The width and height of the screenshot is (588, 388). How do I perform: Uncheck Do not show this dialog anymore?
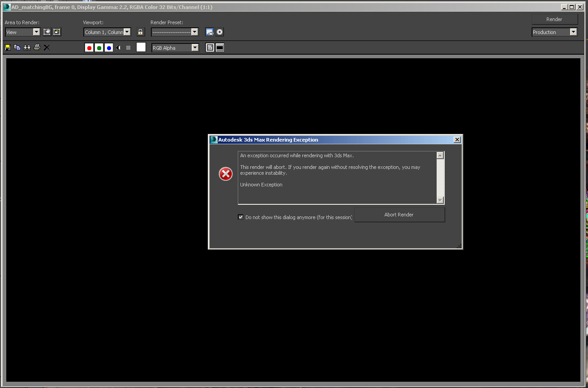[x=241, y=217]
